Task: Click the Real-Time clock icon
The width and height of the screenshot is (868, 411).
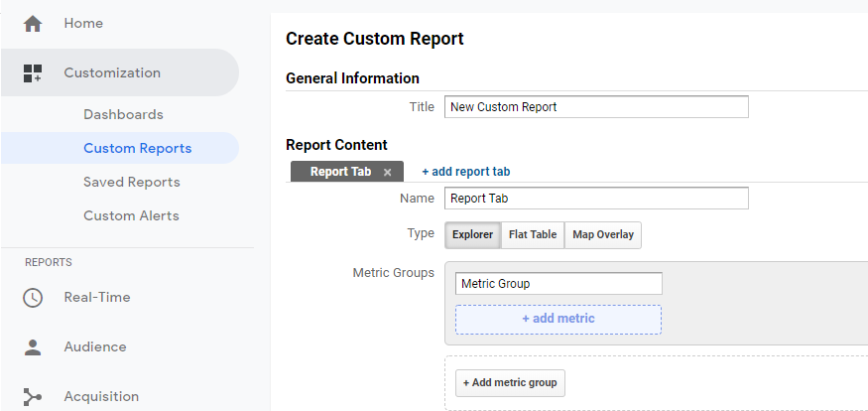Action: pos(33,297)
